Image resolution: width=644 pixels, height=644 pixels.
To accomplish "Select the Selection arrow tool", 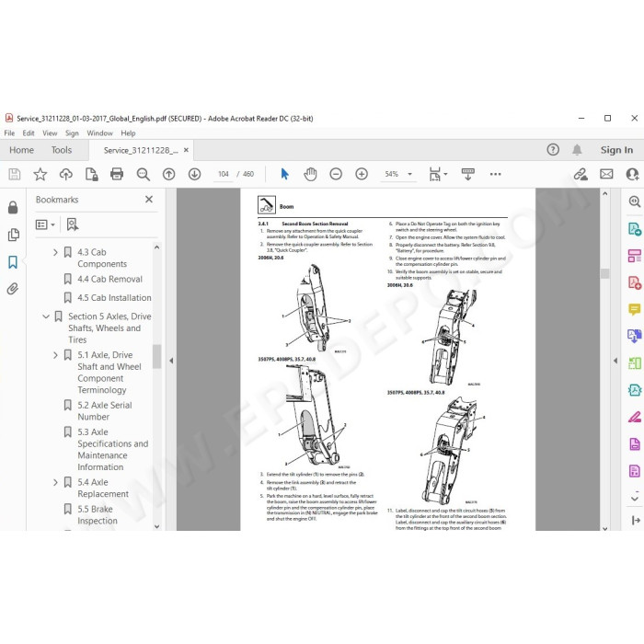I will pyautogui.click(x=284, y=174).
